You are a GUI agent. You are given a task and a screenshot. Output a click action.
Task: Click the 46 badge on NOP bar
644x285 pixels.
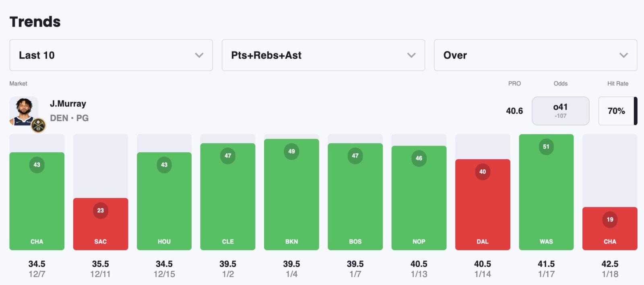419,158
